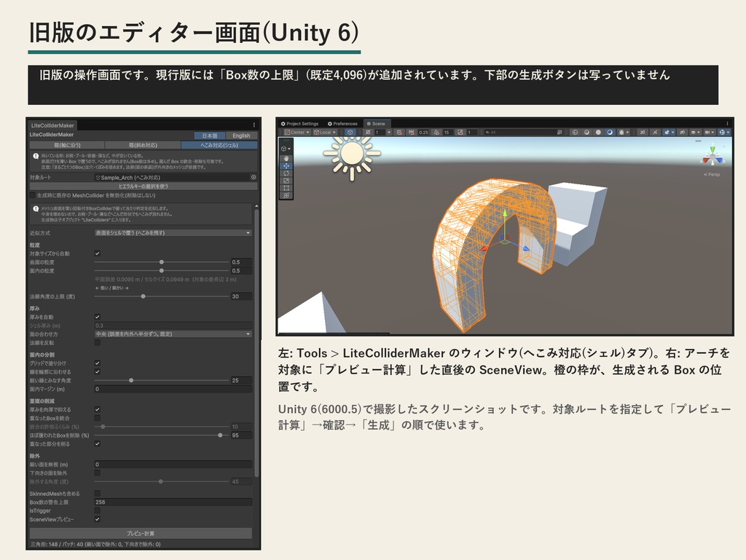This screenshot has height=560, width=746.
Task: Click the rotate snap icon beside 15
Action: coord(436,132)
